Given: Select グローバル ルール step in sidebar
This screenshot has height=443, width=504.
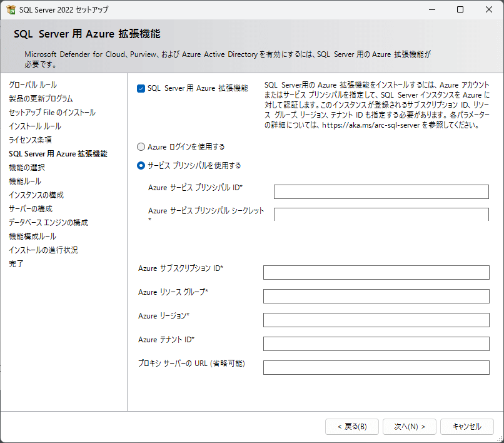Looking at the screenshot, I should click(33, 85).
